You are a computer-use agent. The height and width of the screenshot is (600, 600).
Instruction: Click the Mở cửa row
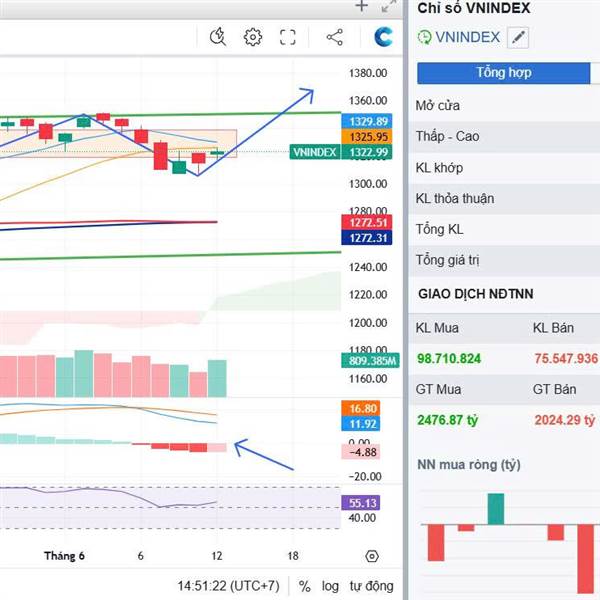504,106
